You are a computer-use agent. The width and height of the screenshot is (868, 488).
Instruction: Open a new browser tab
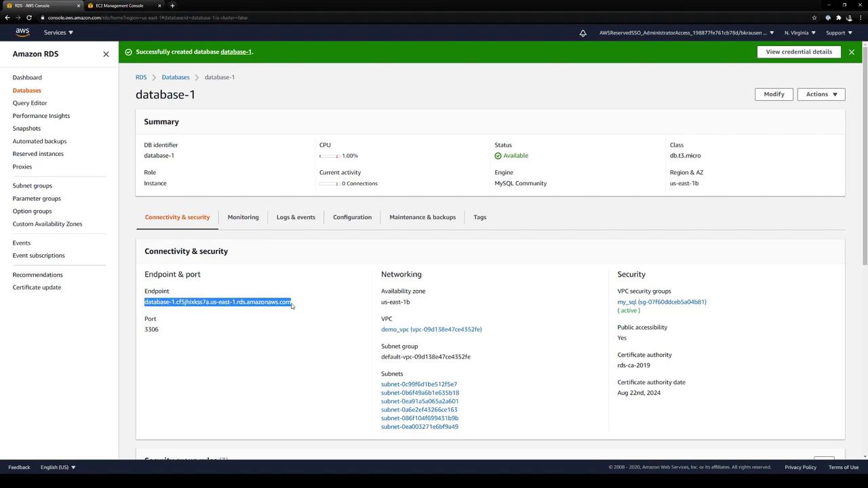click(x=172, y=5)
